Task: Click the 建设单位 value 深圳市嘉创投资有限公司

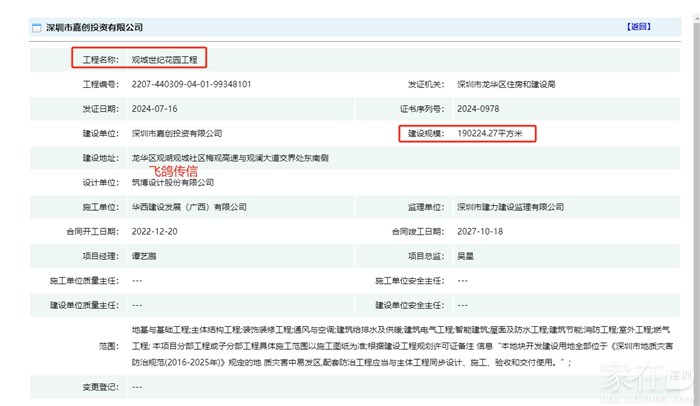Action: pos(177,133)
